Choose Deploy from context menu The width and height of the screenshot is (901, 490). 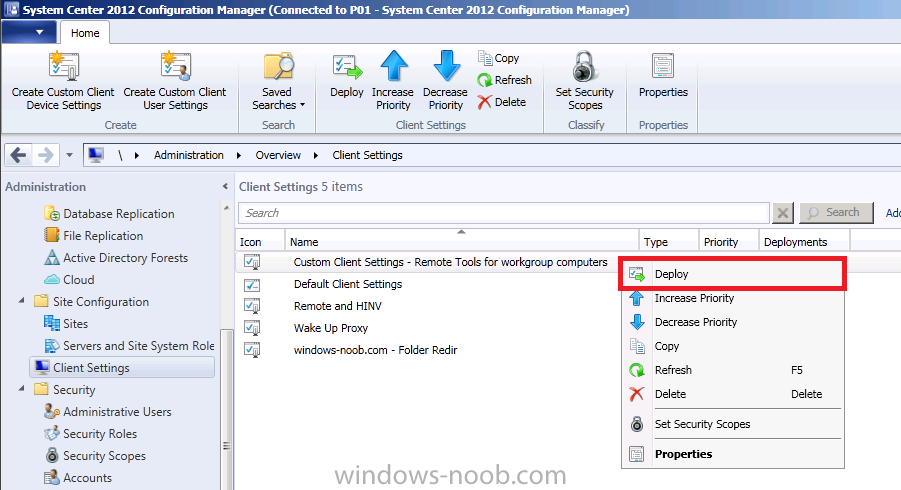coord(732,274)
